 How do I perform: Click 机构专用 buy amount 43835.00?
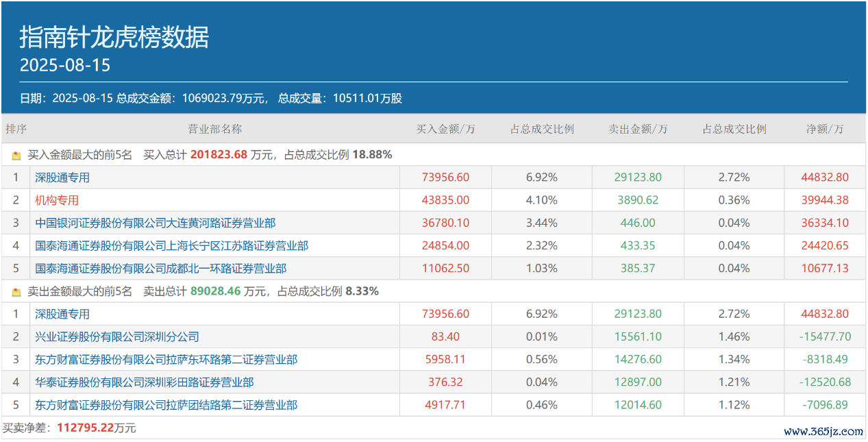446,200
